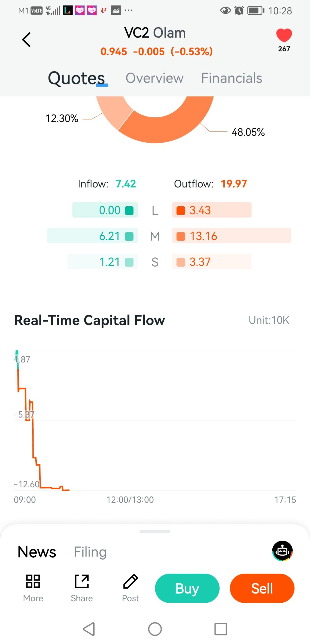Switch to the Overview tab
This screenshot has width=310, height=644.
[x=154, y=78]
